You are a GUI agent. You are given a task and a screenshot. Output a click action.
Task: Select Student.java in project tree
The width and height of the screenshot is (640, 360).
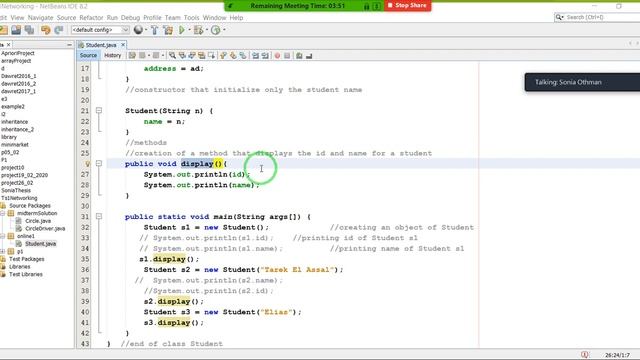[x=40, y=244]
